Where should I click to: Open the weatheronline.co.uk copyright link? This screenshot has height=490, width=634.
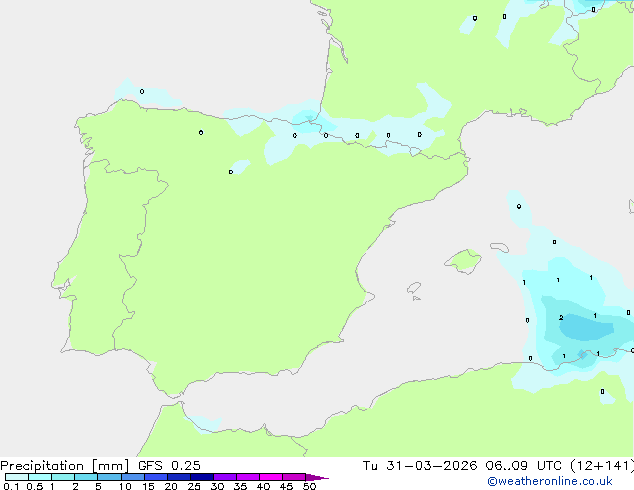[x=550, y=481]
